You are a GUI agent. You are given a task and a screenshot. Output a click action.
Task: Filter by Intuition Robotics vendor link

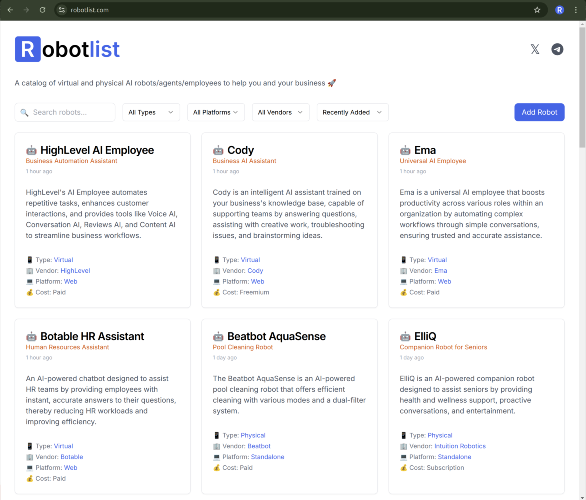(460, 446)
